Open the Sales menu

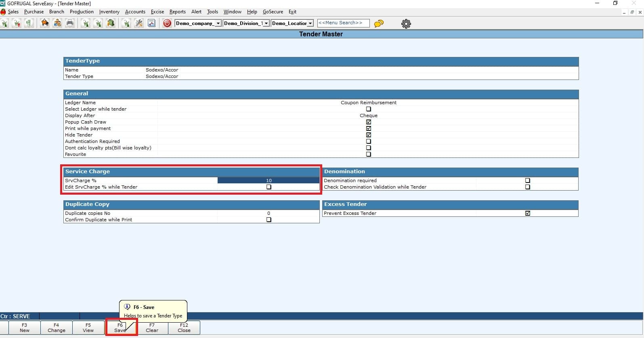[x=13, y=12]
